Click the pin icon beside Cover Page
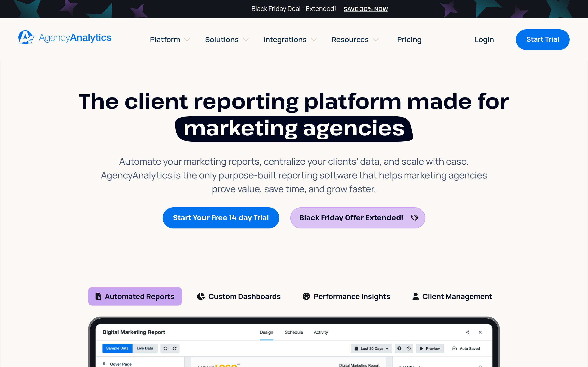Image resolution: width=588 pixels, height=367 pixels. pyautogui.click(x=104, y=364)
